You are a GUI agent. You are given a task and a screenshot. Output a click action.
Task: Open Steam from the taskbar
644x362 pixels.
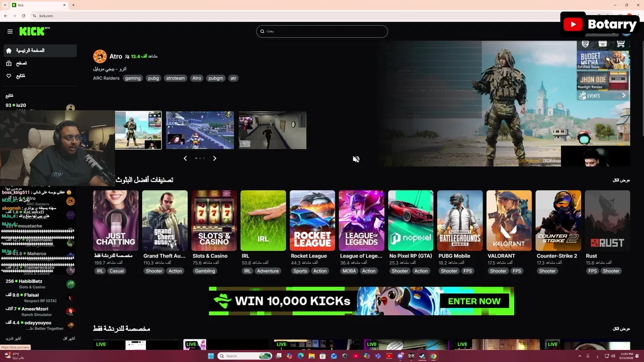[422, 356]
